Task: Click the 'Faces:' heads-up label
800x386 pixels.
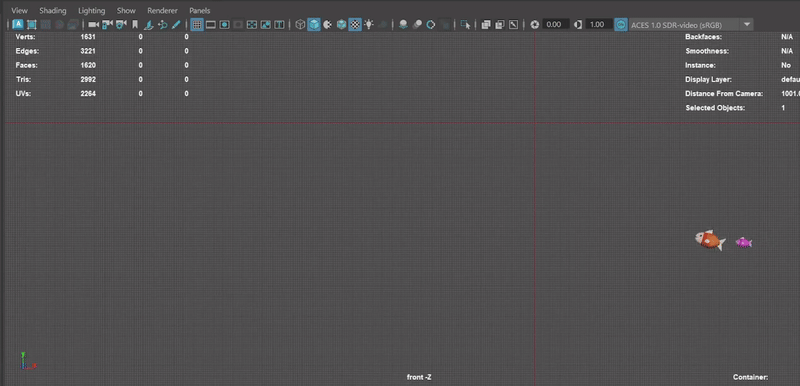Action: (x=27, y=65)
